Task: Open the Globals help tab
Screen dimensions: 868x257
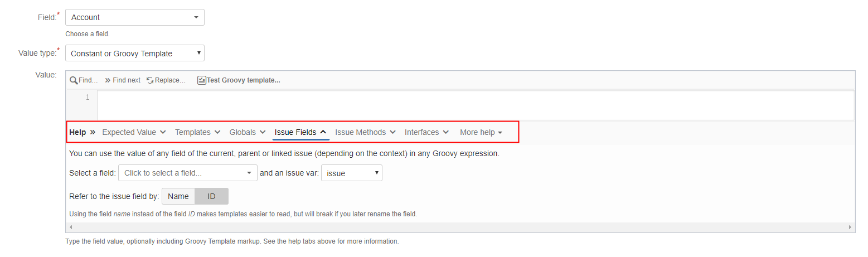Action: tap(246, 133)
